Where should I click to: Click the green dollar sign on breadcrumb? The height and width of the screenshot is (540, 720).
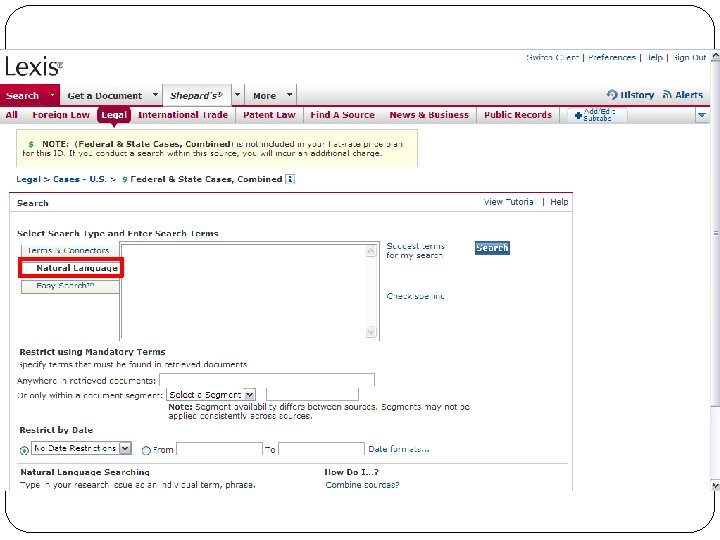click(124, 180)
